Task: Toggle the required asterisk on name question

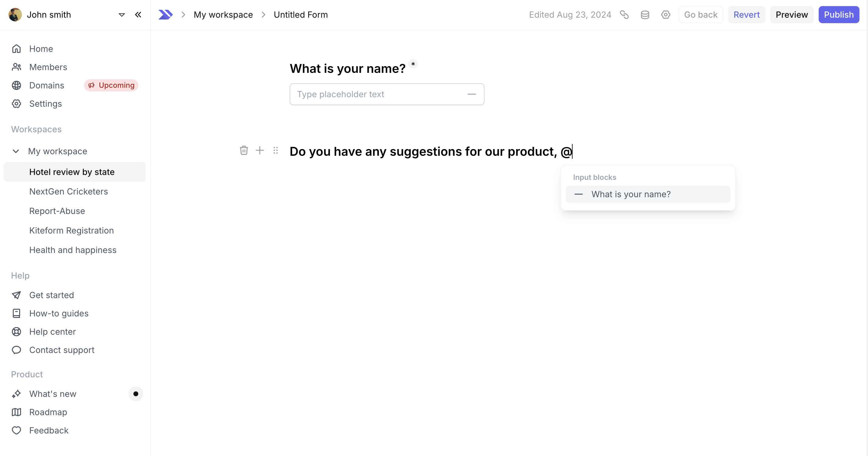Action: point(413,64)
